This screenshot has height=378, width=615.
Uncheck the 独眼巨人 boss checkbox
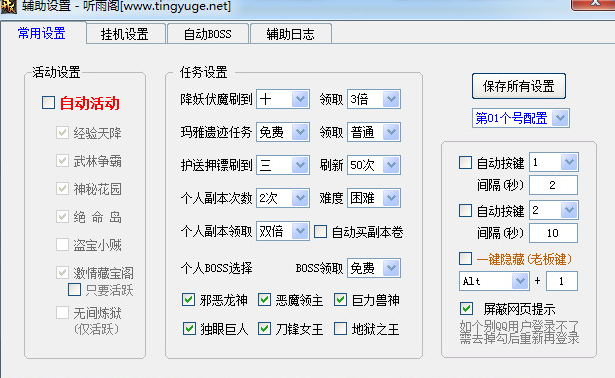(x=189, y=329)
